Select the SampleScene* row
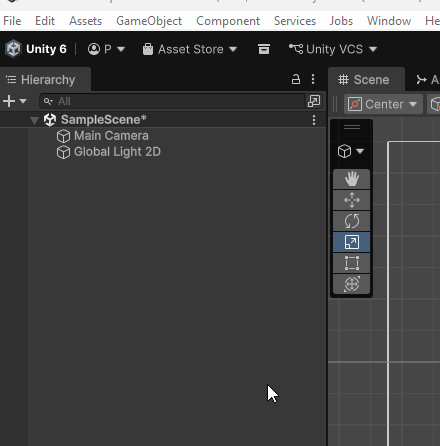Screen dimensions: 440x446 163,120
